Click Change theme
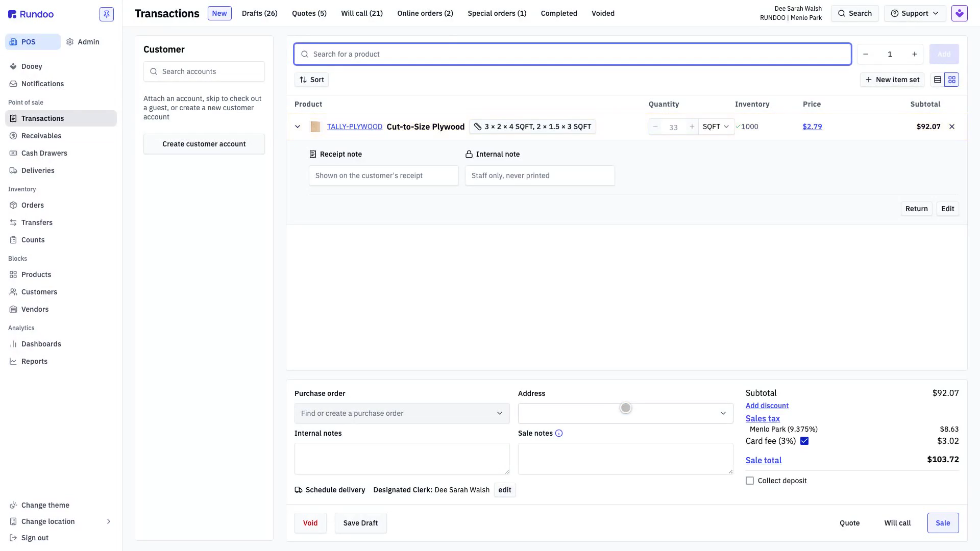 click(x=61, y=505)
